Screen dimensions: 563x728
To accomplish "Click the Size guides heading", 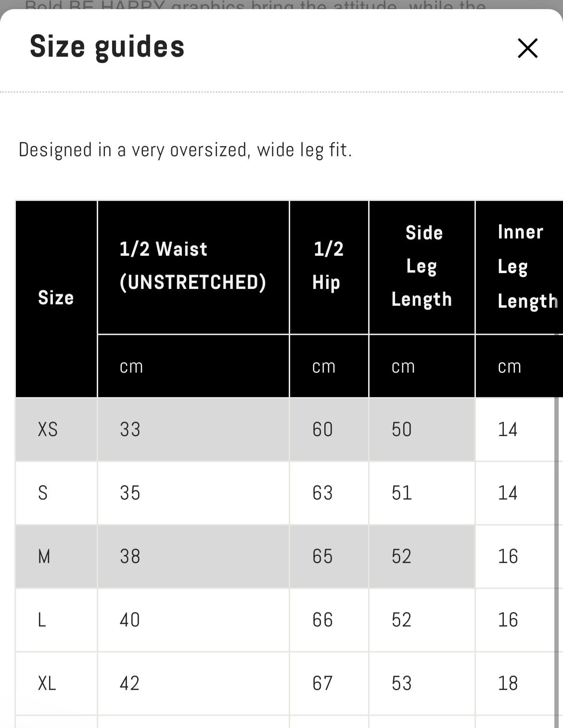I will (107, 47).
